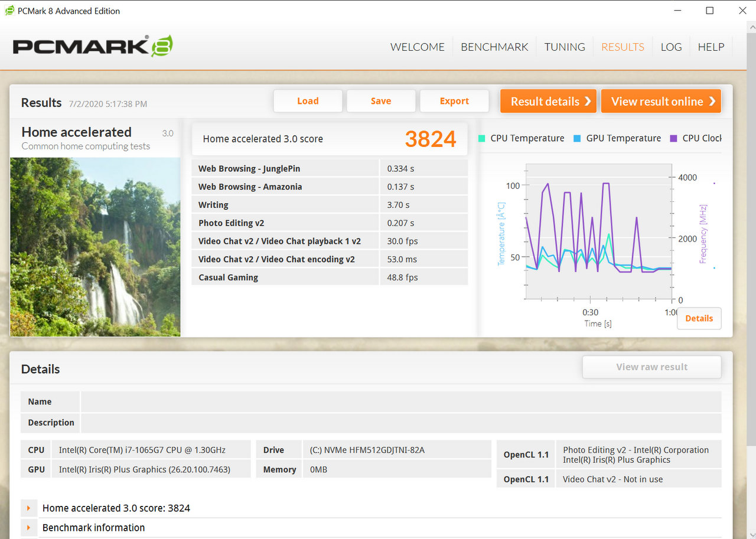756x539 pixels.
Task: Click the 0.334 s value
Action: point(400,169)
